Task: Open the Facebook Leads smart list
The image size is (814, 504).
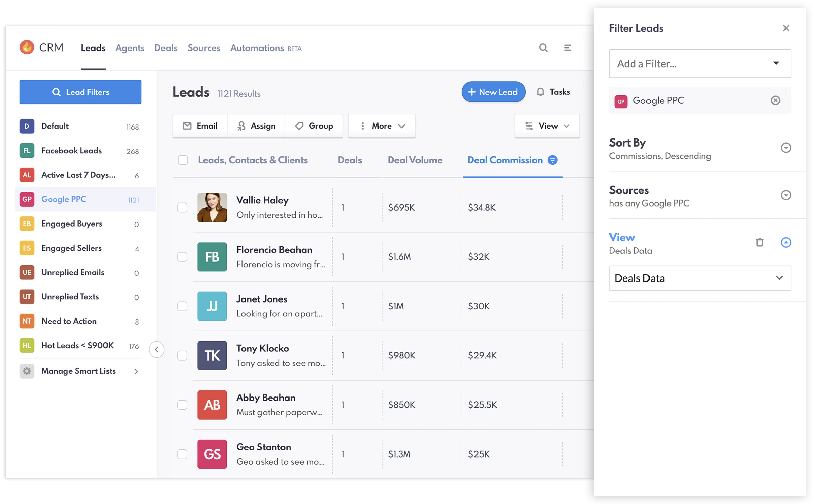Action: click(x=72, y=151)
